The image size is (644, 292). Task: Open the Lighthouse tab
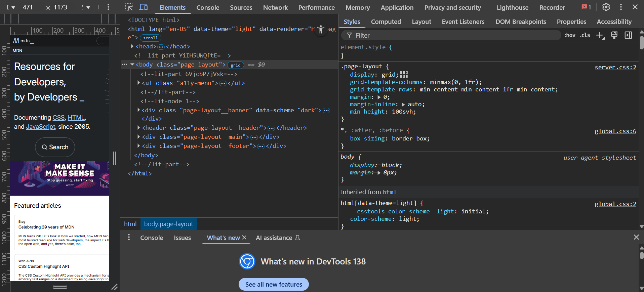[x=513, y=7]
